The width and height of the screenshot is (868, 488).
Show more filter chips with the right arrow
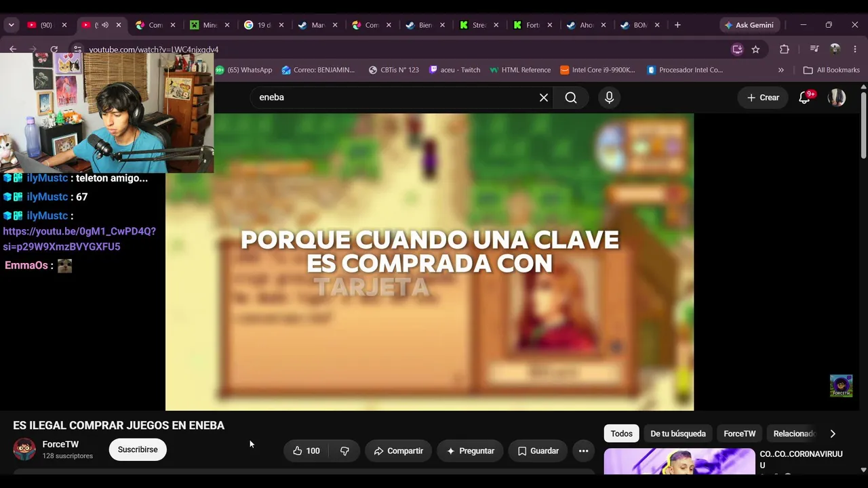point(833,434)
